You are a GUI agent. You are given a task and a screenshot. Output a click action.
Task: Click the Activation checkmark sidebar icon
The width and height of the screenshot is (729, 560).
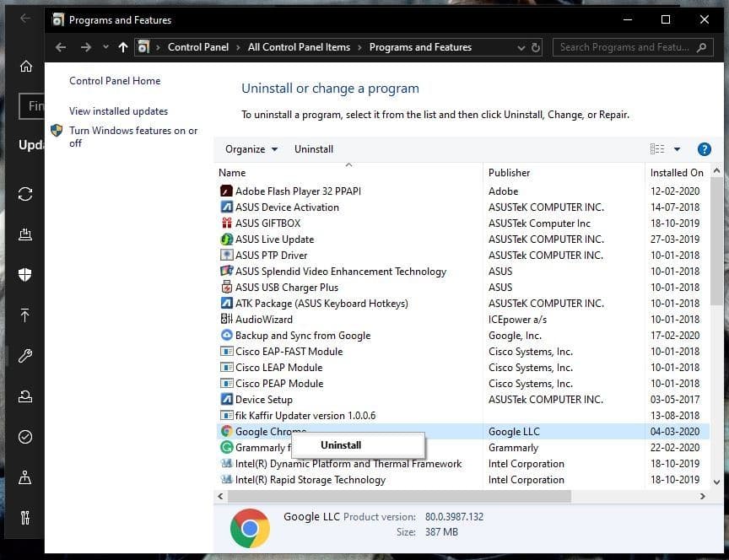[25, 437]
